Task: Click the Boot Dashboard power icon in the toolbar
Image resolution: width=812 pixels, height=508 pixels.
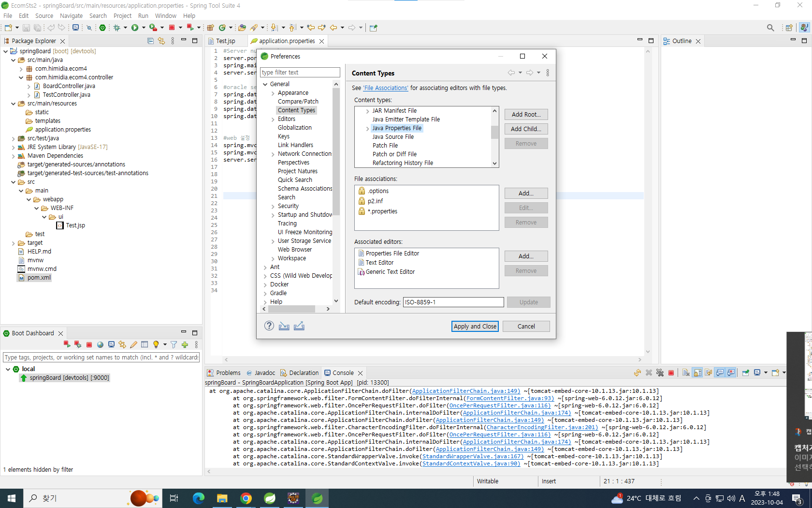Action: [102, 28]
